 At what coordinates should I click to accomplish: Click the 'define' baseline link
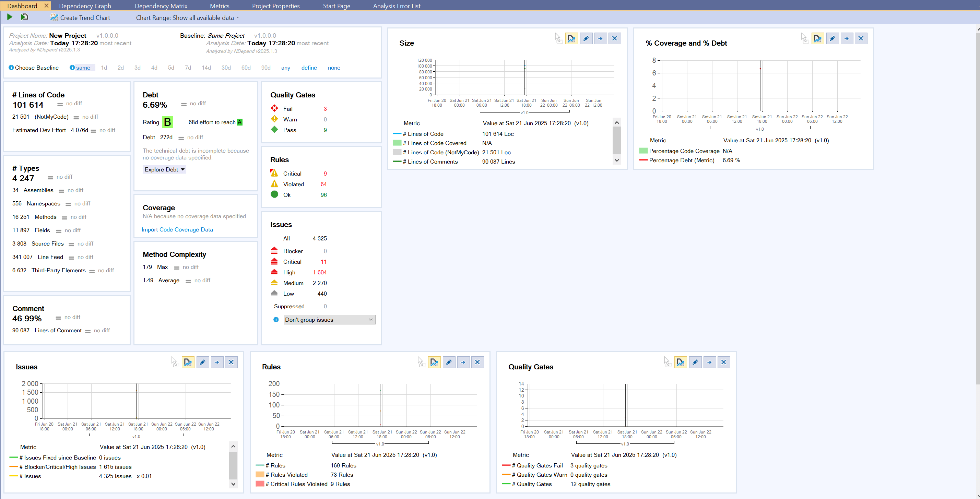click(309, 68)
